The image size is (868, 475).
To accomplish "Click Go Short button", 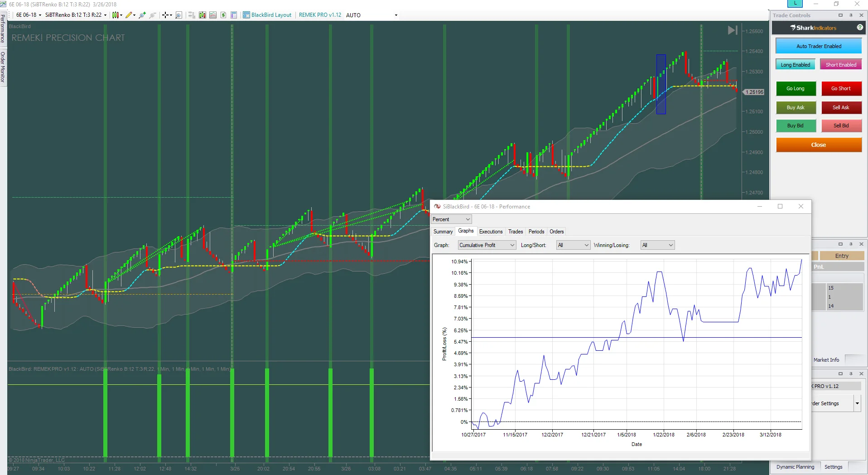I will tap(841, 89).
